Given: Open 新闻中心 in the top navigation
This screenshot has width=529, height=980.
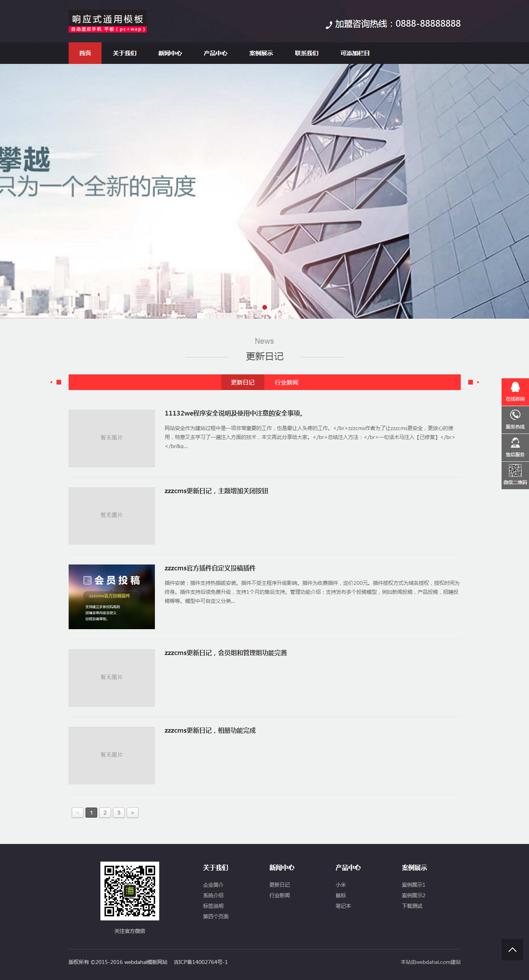Looking at the screenshot, I should [170, 53].
